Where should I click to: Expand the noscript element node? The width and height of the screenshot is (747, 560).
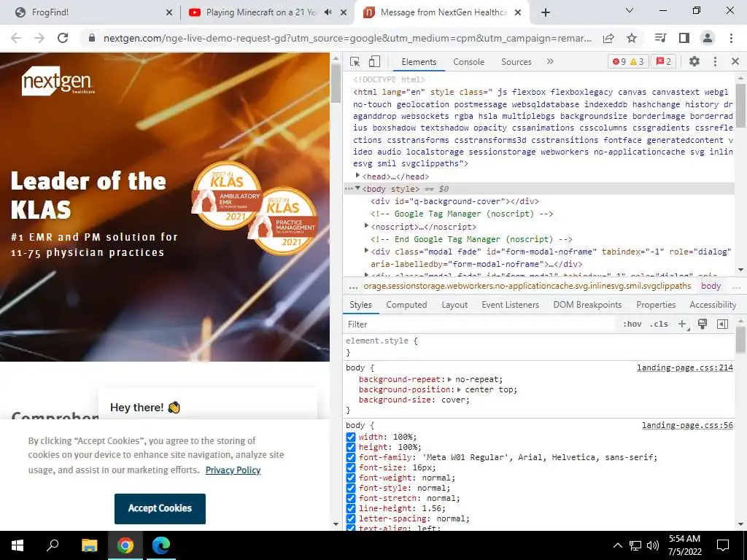pos(366,226)
